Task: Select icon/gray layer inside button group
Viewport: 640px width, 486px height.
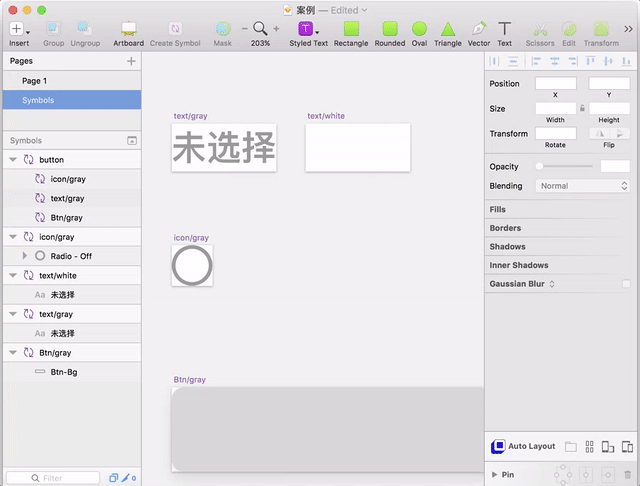Action: pos(72,179)
